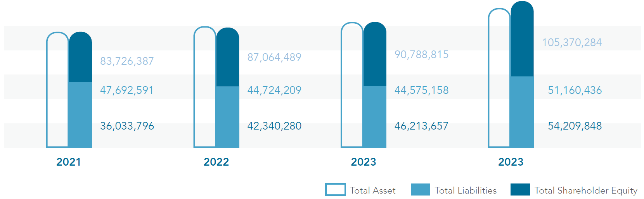
Task: Select the 83,726,387 value label
Action: [127, 61]
